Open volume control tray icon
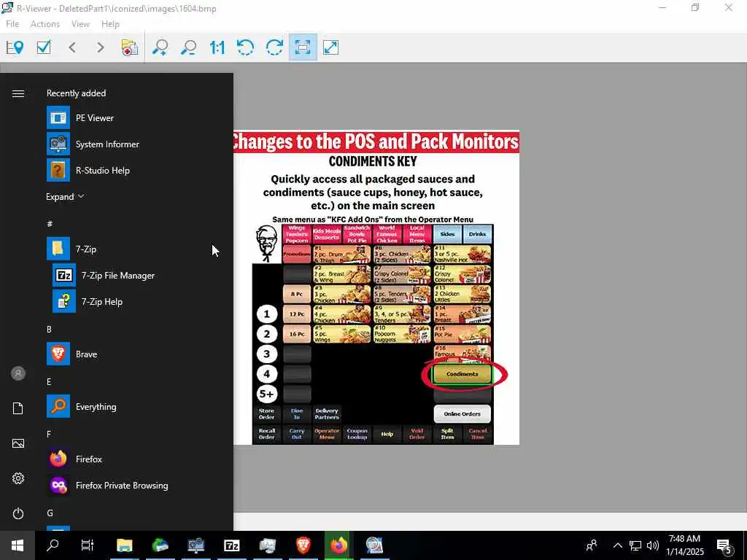 click(x=653, y=545)
